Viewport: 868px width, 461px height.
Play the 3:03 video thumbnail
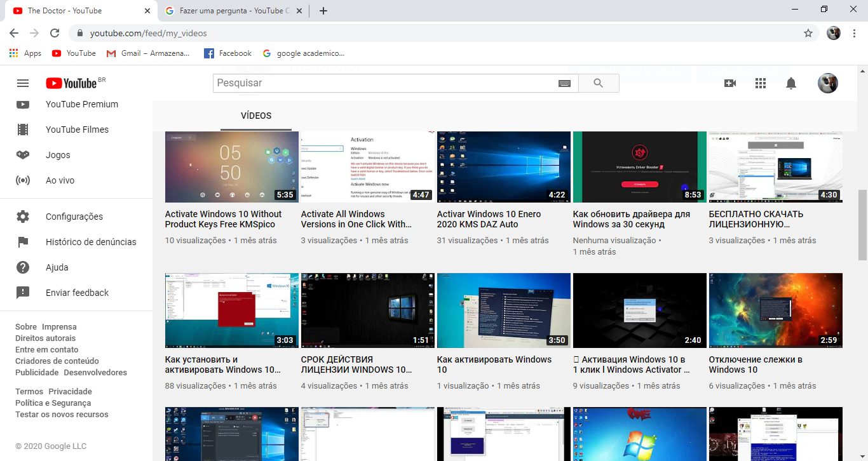coord(231,311)
